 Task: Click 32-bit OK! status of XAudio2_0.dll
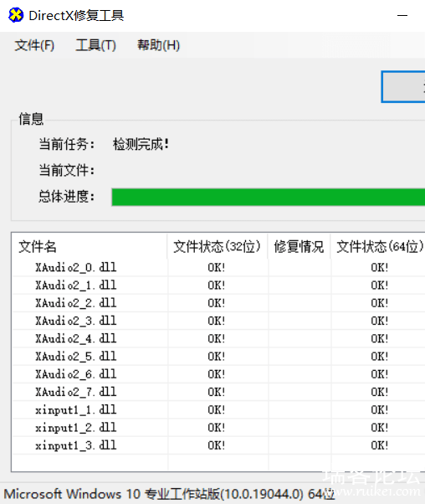pos(216,267)
